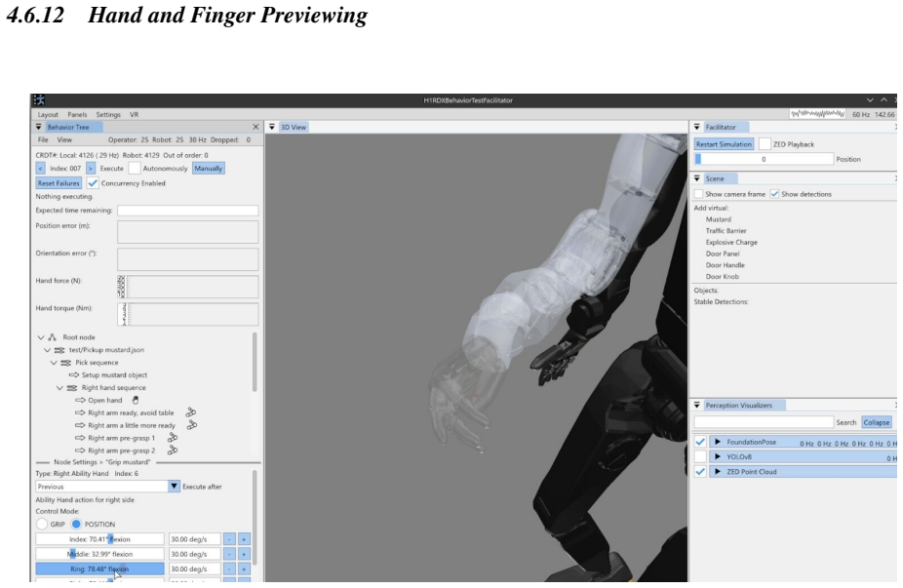Viewport: 903px width, 588px height.
Task: Open the VR menu
Action: (x=135, y=115)
